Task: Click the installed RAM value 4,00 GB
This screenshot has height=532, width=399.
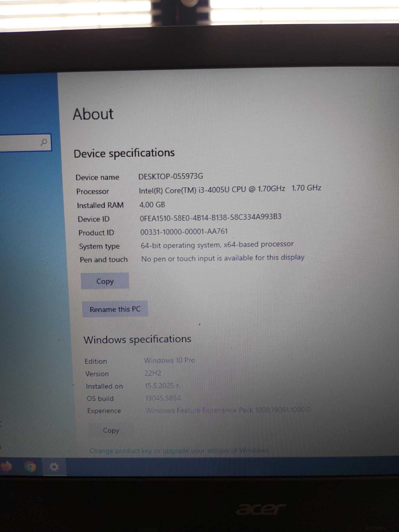Action: [x=152, y=205]
